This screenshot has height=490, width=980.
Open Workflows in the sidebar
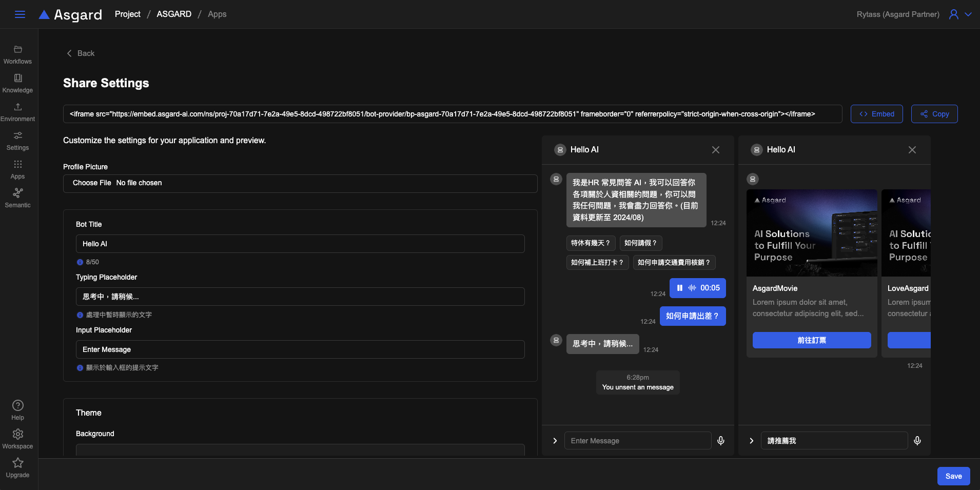pyautogui.click(x=18, y=54)
